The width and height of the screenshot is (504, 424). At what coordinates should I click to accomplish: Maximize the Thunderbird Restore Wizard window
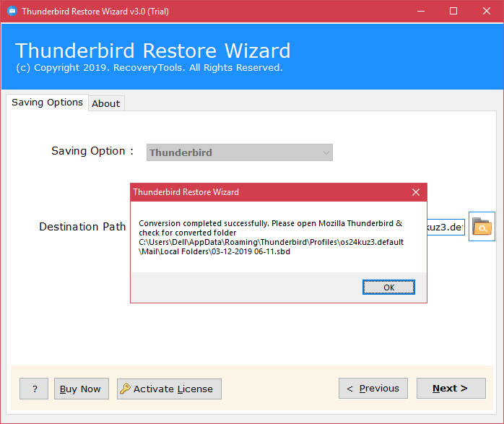click(453, 12)
